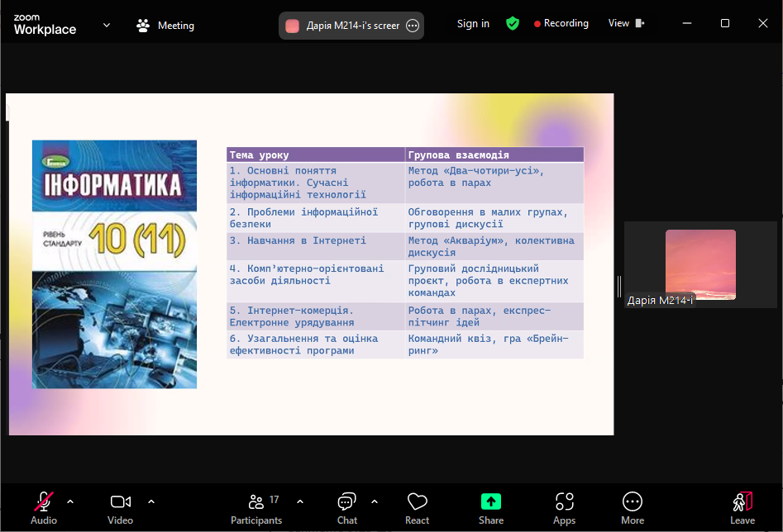Click the React heart icon
Image resolution: width=783 pixels, height=532 pixels.
coord(417,507)
